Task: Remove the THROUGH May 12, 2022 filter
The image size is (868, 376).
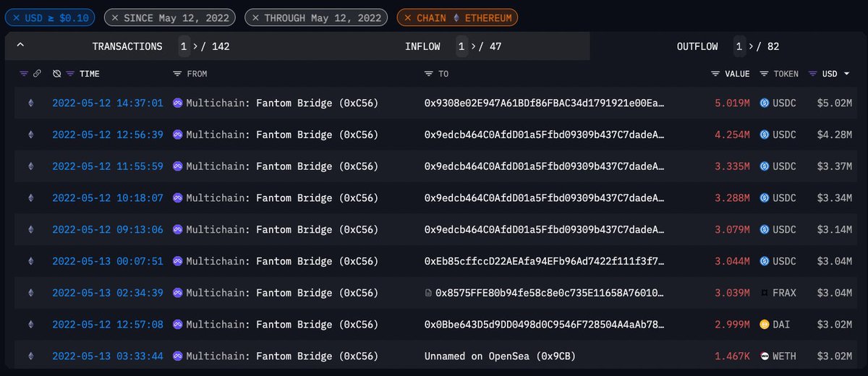Action: (x=256, y=17)
